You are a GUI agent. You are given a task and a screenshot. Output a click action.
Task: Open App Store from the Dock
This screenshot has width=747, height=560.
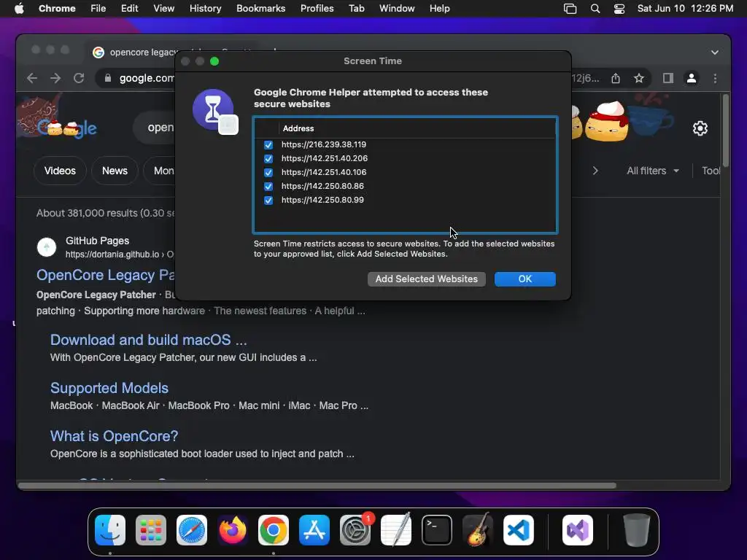tap(314, 530)
